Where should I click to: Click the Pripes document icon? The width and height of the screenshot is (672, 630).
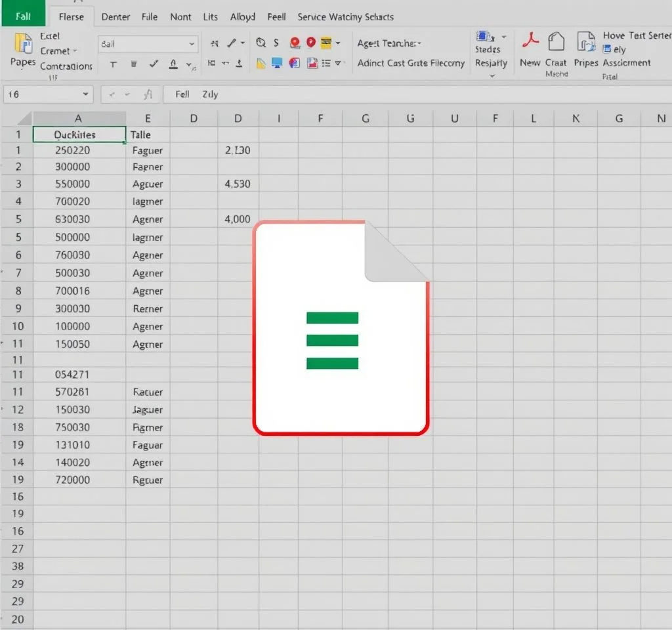coord(586,42)
